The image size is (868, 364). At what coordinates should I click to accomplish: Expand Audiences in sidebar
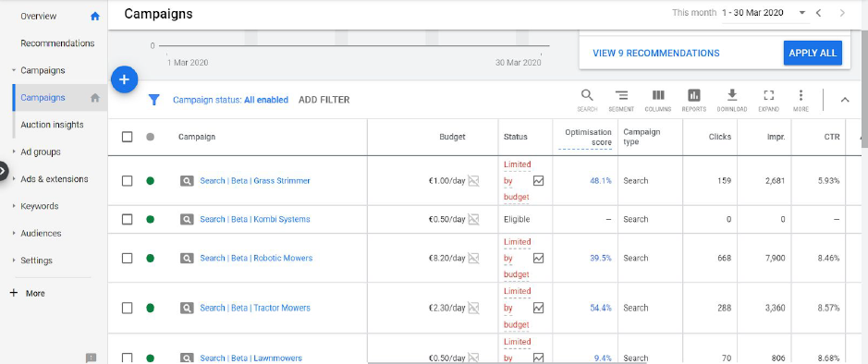point(13,234)
